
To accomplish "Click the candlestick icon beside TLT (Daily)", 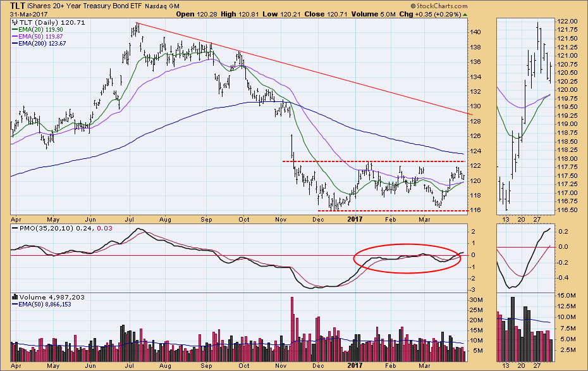I will (x=15, y=23).
